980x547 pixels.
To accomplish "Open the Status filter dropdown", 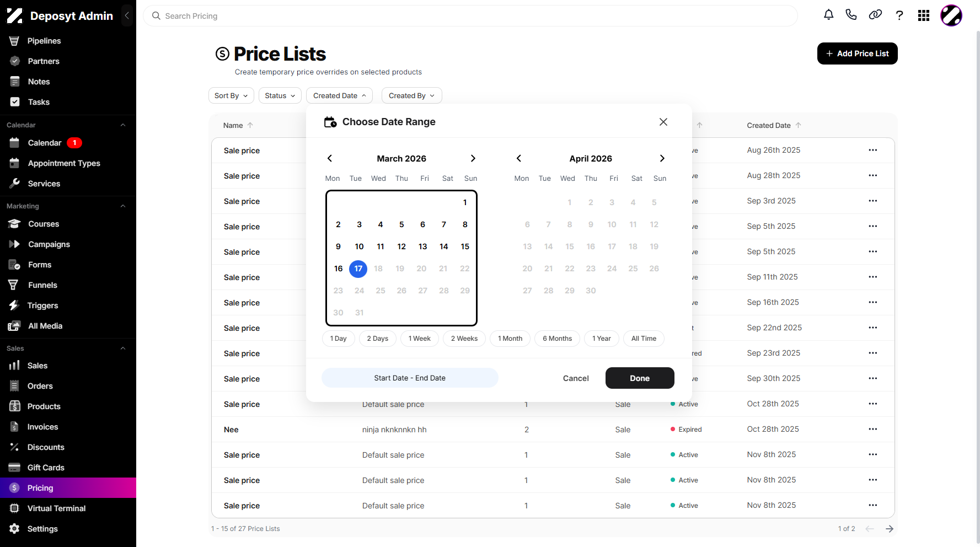I will [280, 95].
